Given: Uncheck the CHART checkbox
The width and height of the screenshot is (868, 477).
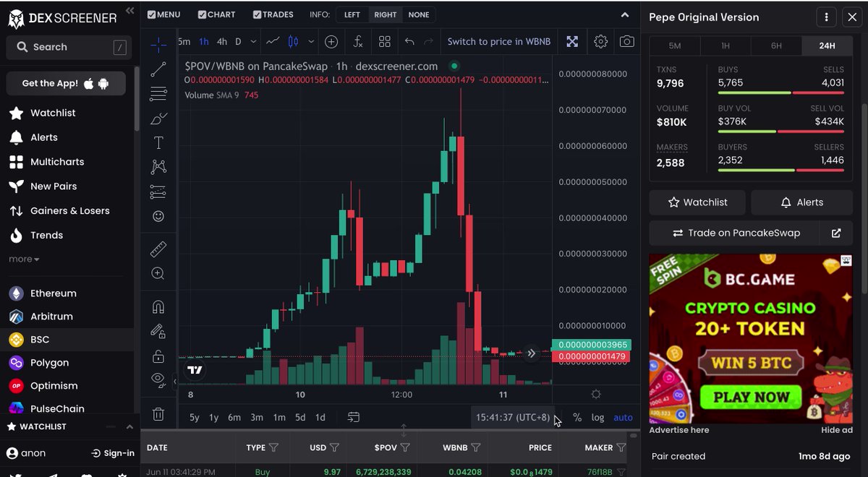Looking at the screenshot, I should point(202,14).
